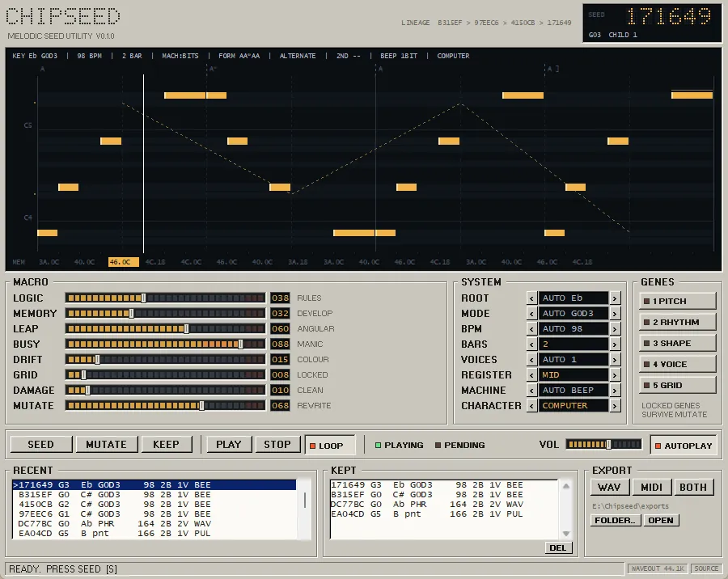
Task: Click highlighted step 46.0C in timeline
Action: coord(124,262)
